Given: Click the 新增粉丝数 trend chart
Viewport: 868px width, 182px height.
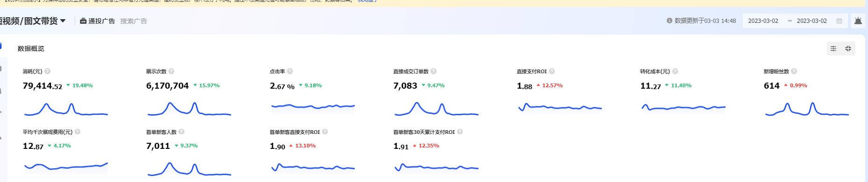Looking at the screenshot, I should click(x=807, y=109).
